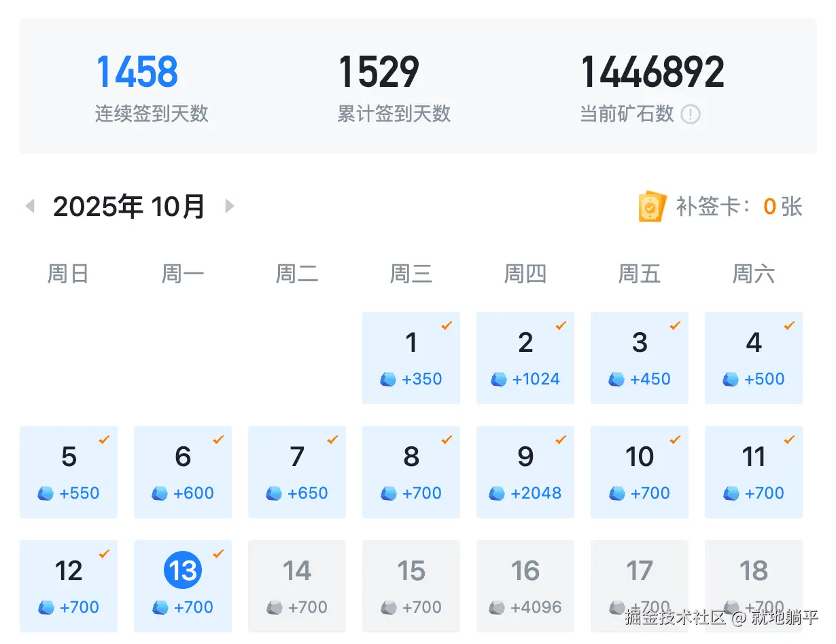Click the checkmark badge on day 13
The width and height of the screenshot is (836, 644).
[217, 554]
